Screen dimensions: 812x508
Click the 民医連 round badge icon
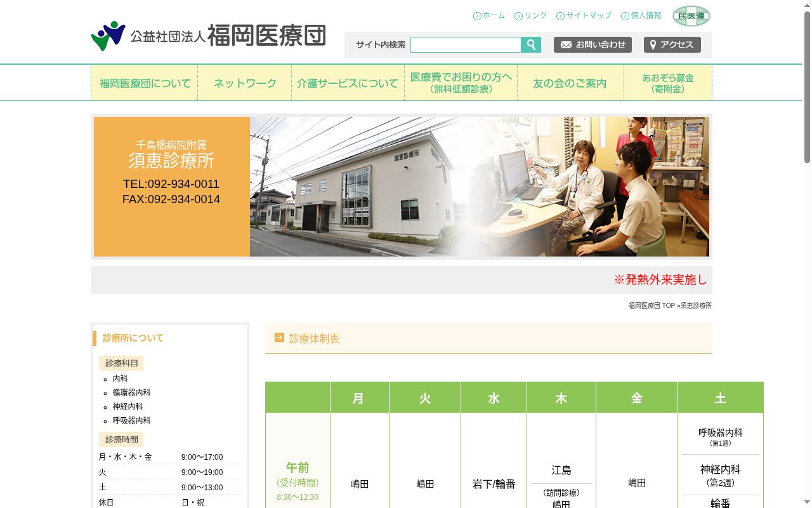tap(691, 16)
